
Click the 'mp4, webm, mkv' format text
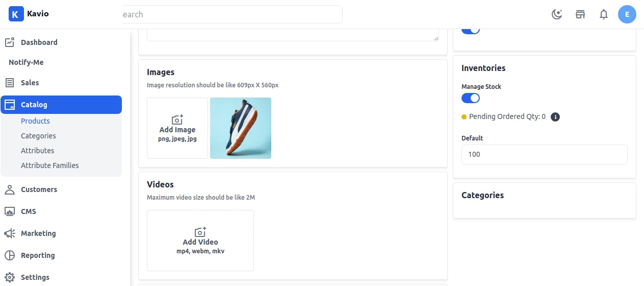click(200, 251)
